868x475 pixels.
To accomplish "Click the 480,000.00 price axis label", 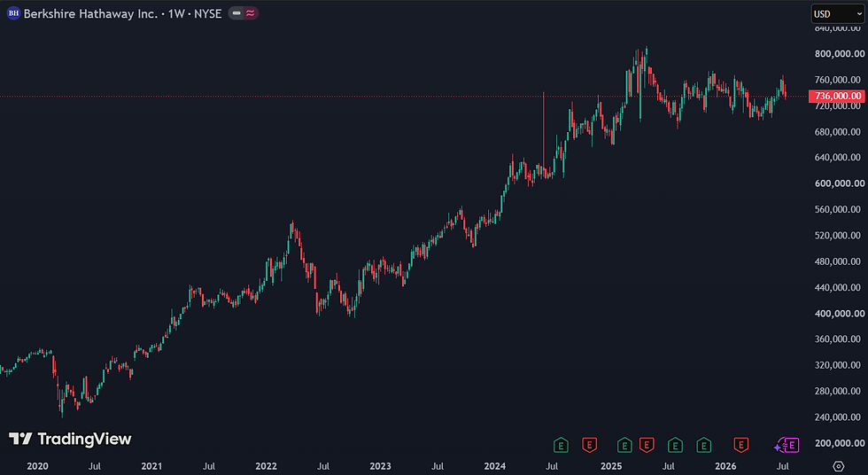I will 840,261.
